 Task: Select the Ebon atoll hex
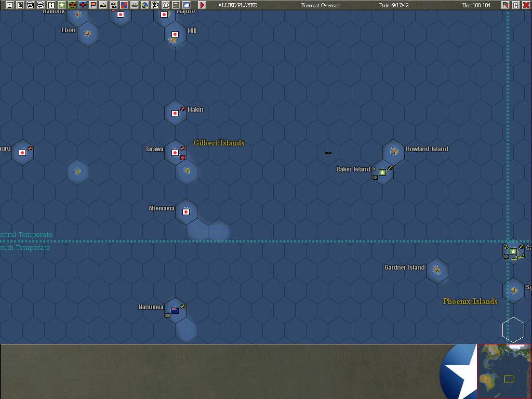click(x=88, y=34)
